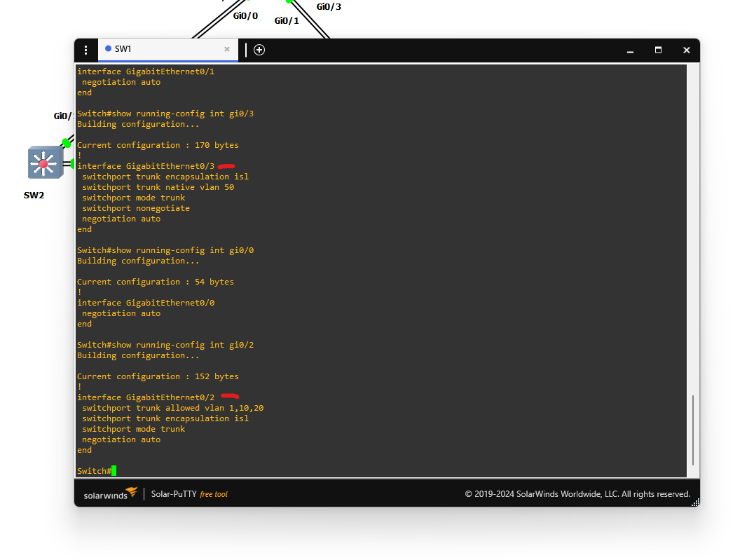Click 'Current configuration : 170 bytes' line
Screen dimensions: 754x560
158,145
